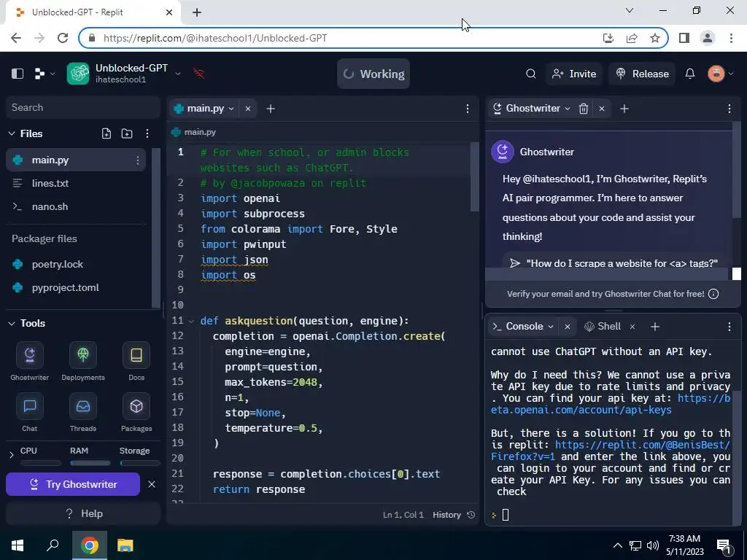
Task: Expand the CPU RAM Storage resources
Action: click(x=12, y=455)
